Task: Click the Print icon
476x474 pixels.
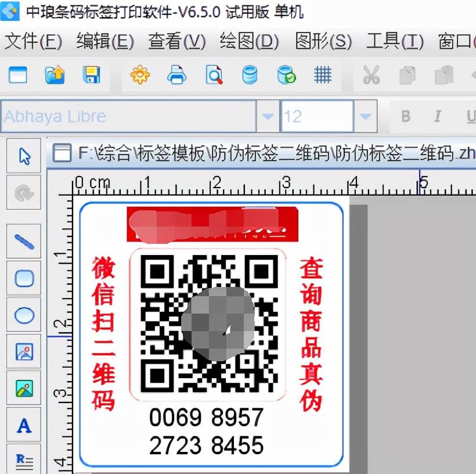Action: tap(176, 74)
